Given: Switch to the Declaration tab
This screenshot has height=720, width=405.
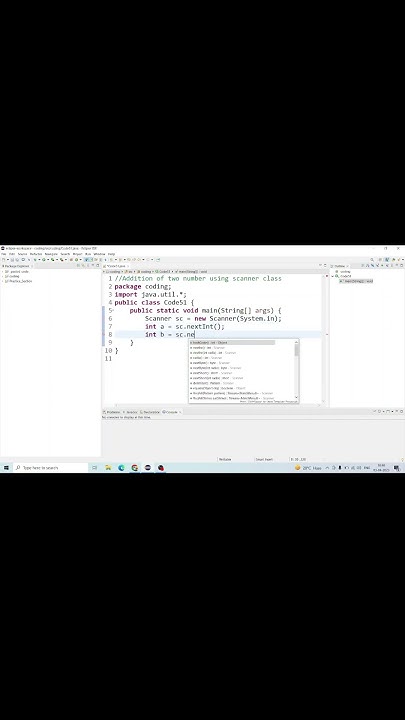Looking at the screenshot, I should (150, 412).
